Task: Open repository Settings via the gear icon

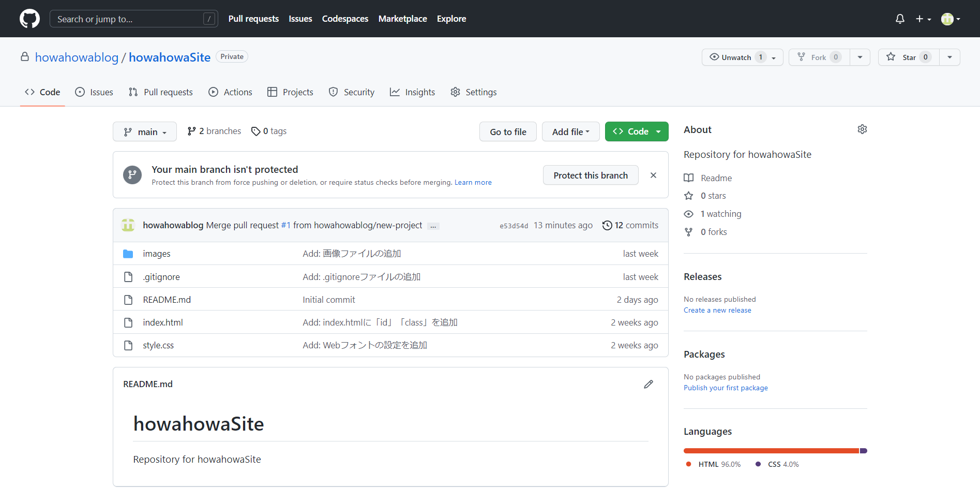Action: 456,92
